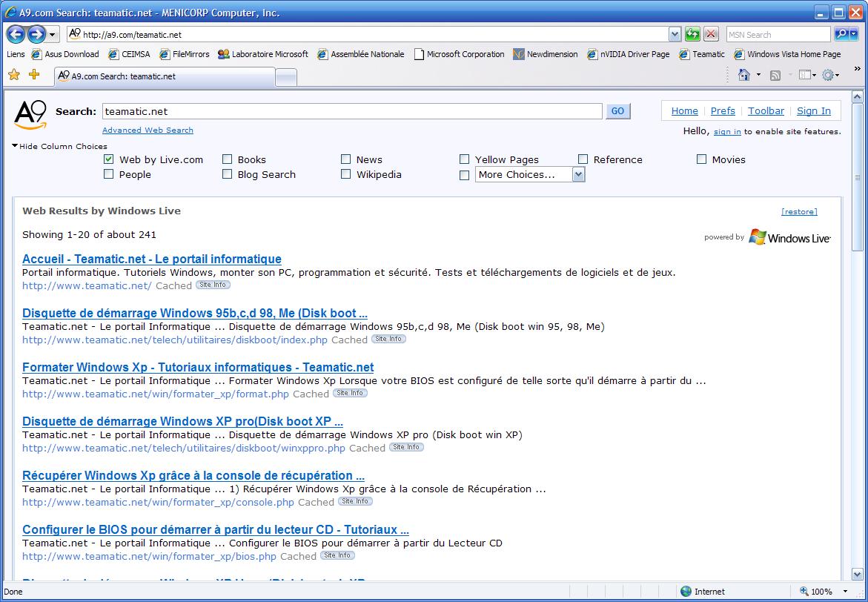Open the nVIDIA Driver Page favorite

pos(629,54)
